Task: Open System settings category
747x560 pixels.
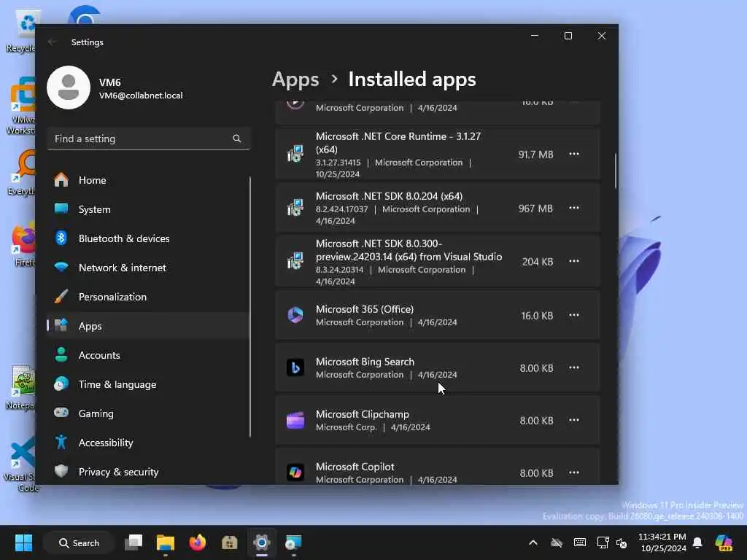Action: (147, 209)
